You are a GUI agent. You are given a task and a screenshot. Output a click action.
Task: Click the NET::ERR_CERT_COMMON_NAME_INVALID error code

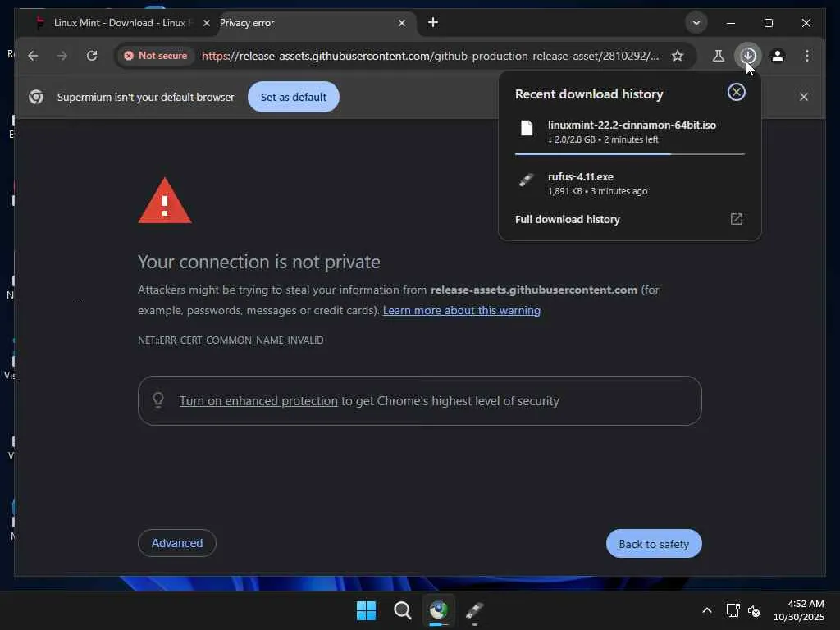tap(231, 340)
